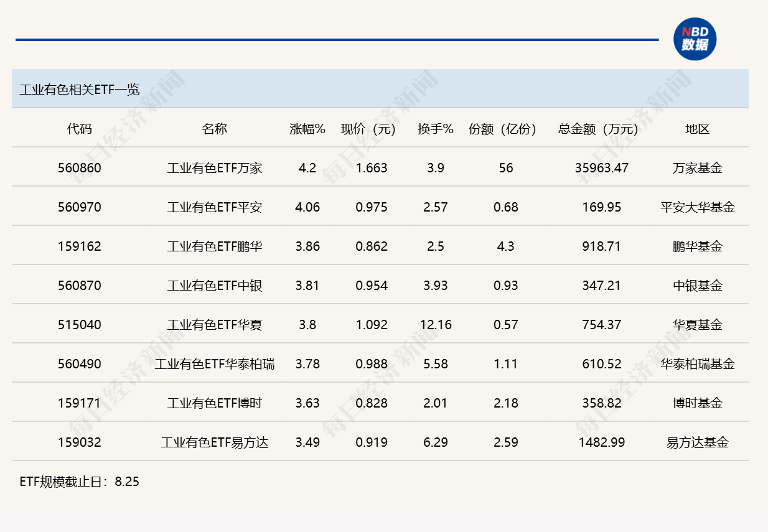Viewport: 768px width, 532px height.
Task: Click the name 工业有色ETF博时
Action: pos(215,403)
